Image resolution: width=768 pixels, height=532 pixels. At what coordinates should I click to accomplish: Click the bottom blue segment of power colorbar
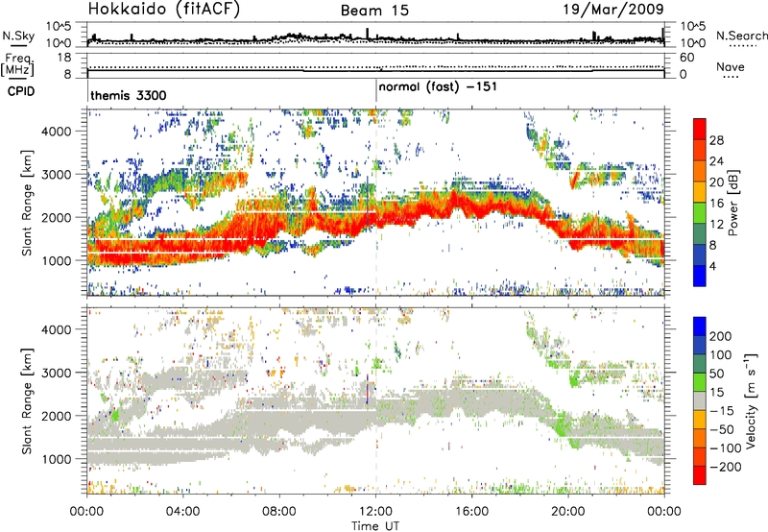700,276
